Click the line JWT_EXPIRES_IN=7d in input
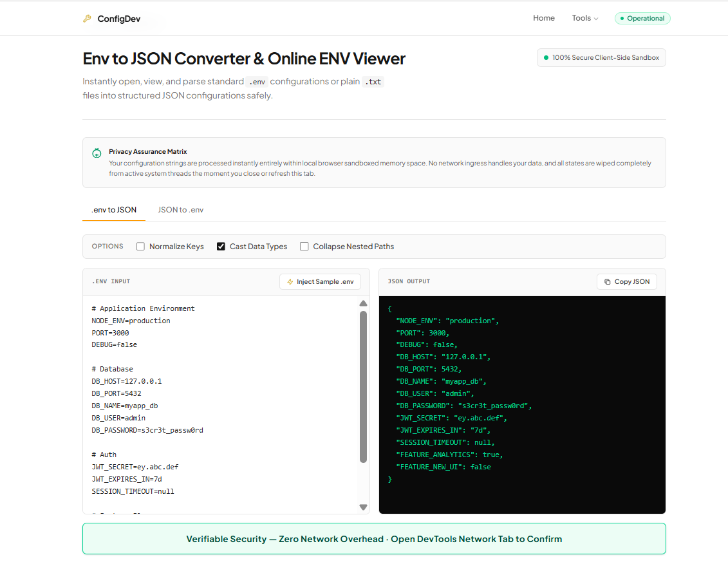Screen dimensions: 728x573 (127, 479)
